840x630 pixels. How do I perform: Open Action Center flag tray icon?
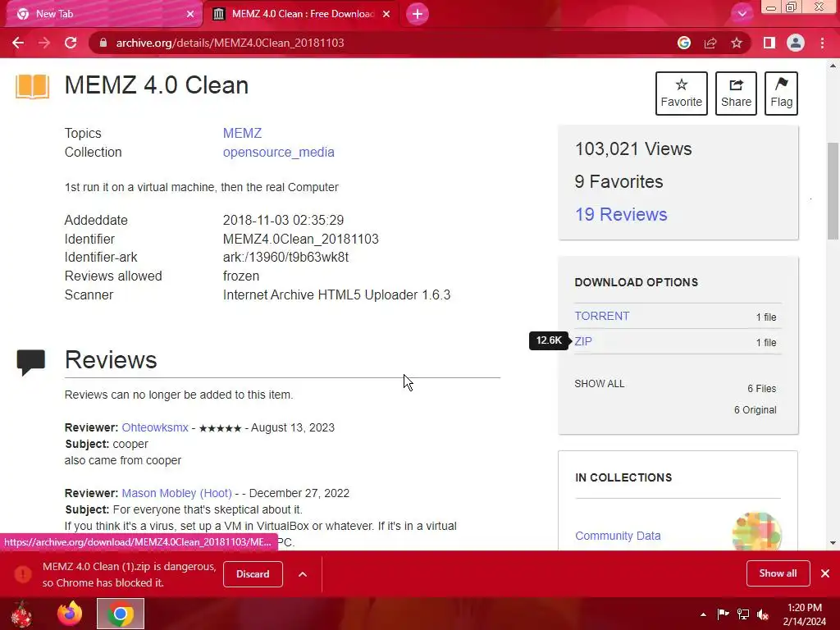[723, 614]
